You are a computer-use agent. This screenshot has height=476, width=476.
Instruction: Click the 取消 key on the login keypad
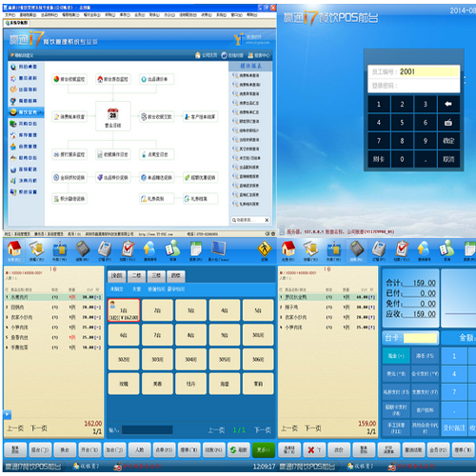click(x=448, y=159)
